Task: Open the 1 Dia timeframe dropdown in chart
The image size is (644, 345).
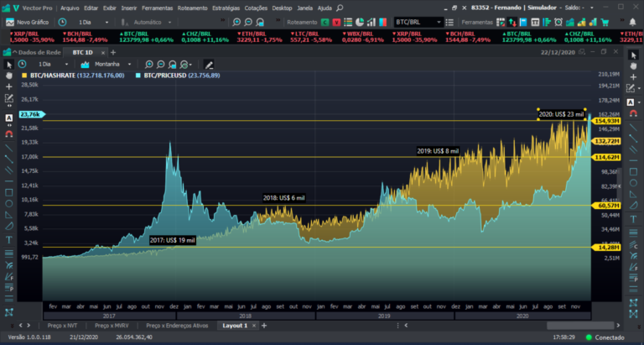Action: (x=49, y=65)
